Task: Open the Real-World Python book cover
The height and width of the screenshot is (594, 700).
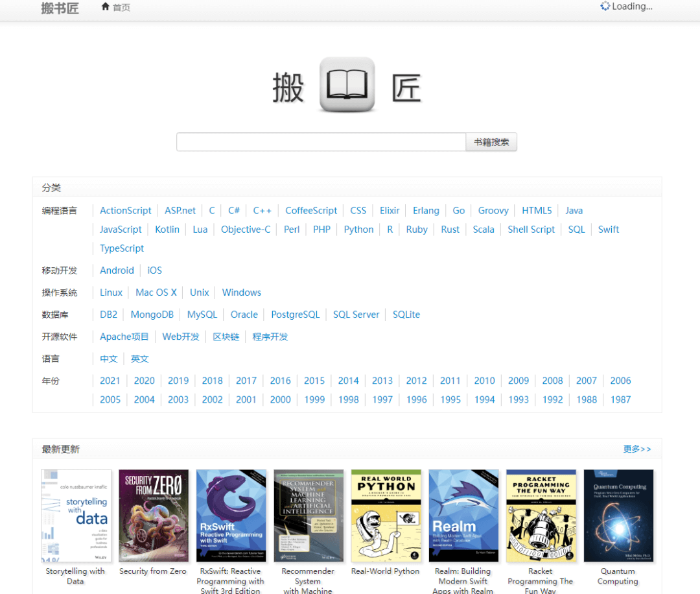Action: 386,516
